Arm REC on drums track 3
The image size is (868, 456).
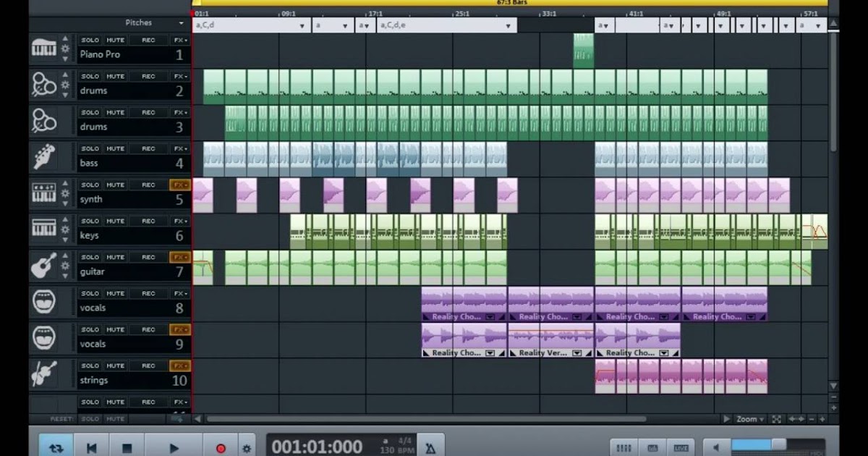pos(148,112)
